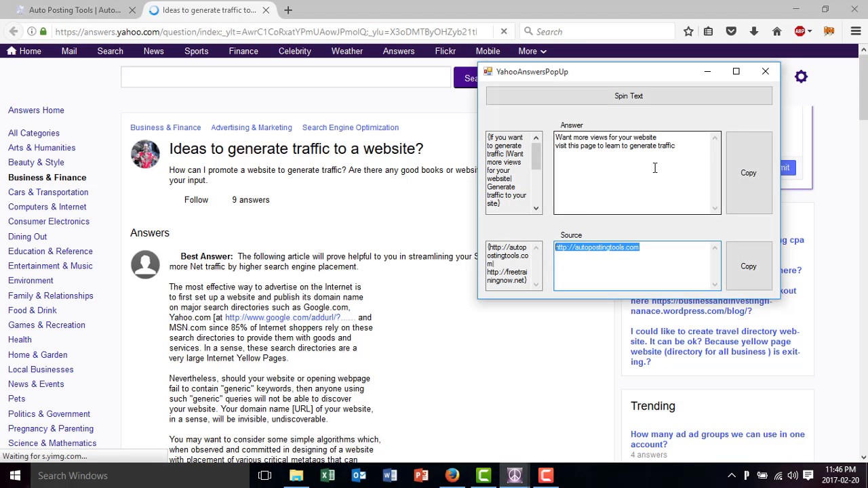Open the Firefox hamburger menu
The height and width of the screenshot is (488, 868).
coord(855,31)
